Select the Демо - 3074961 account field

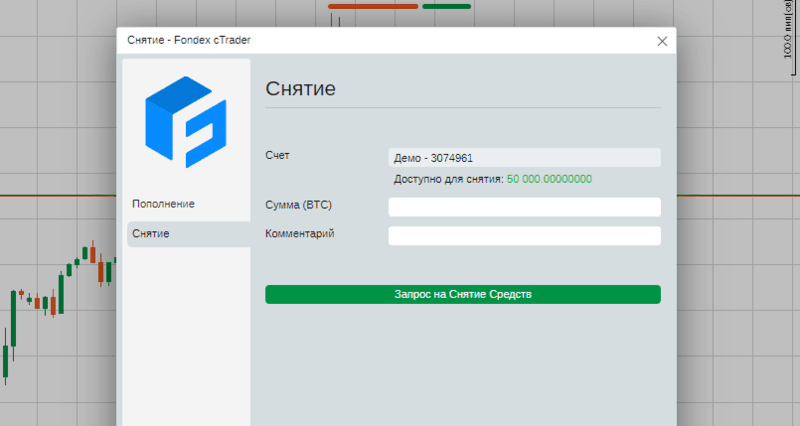[x=524, y=158]
